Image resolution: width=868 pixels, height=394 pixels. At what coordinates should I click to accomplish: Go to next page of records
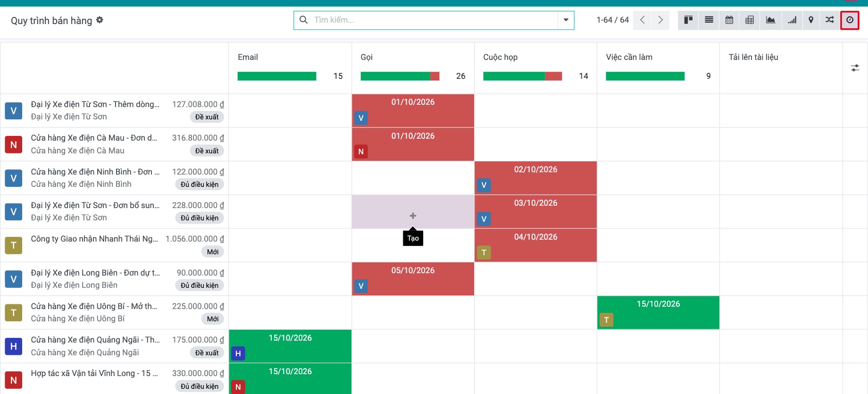coord(660,20)
